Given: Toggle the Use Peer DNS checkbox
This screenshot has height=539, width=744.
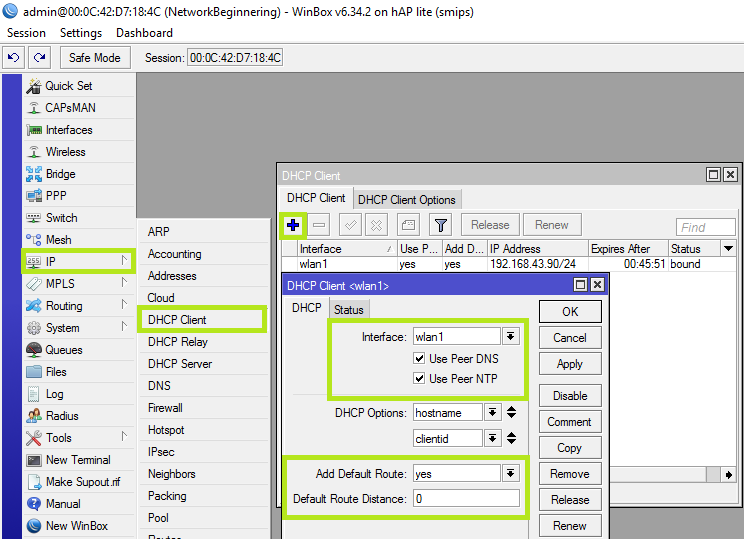Looking at the screenshot, I should click(x=419, y=358).
